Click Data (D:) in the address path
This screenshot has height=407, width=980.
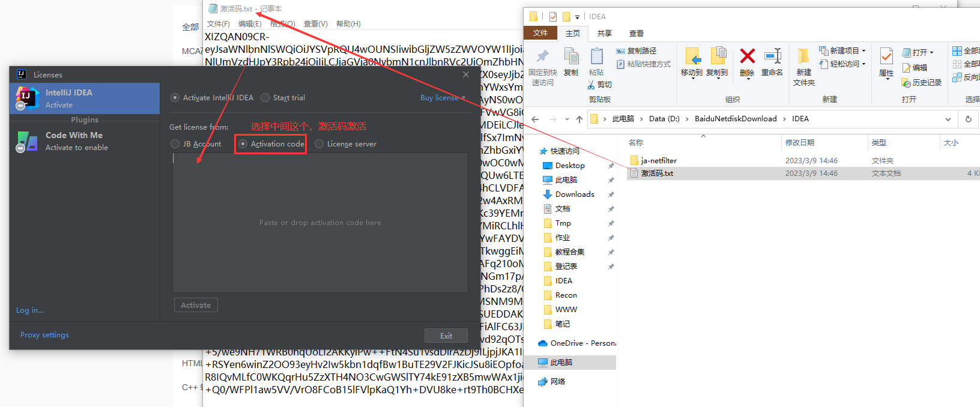pyautogui.click(x=664, y=119)
